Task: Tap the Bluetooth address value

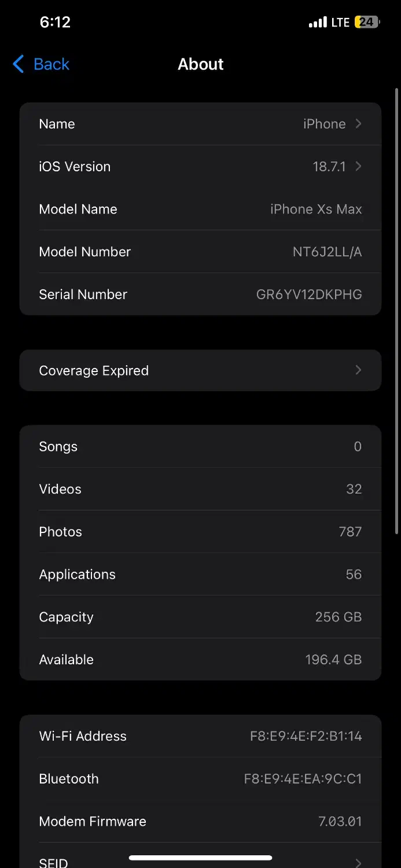Action: pyautogui.click(x=303, y=779)
